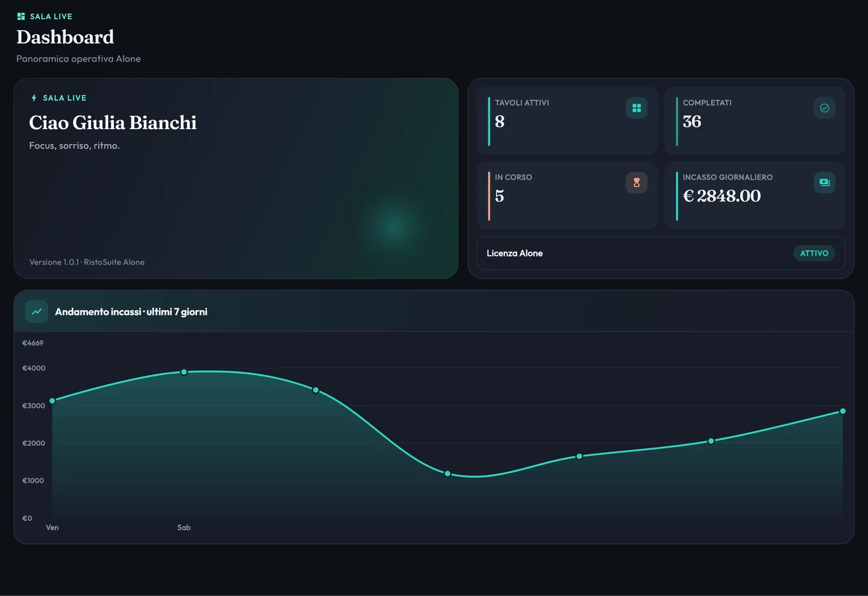The image size is (868, 596).
Task: Click the €4000 axis label
Action: click(x=34, y=368)
